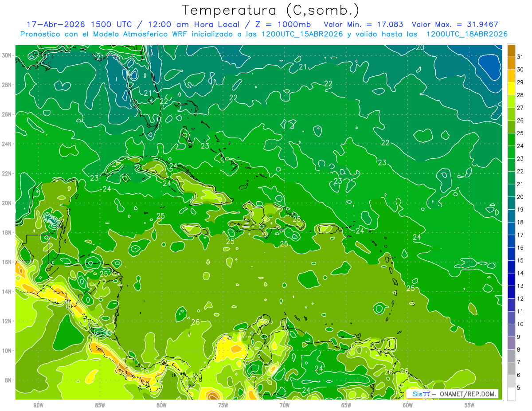Click the 1200UTC_18ABR2026 validity text
This screenshot has width=532, height=411.
pyautogui.click(x=467, y=34)
